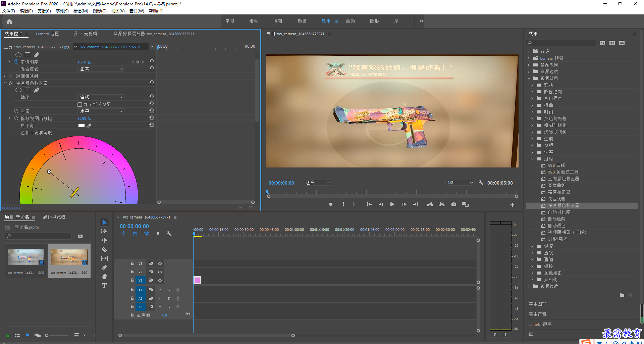Expand the 音频效果 folder

pos(529,65)
